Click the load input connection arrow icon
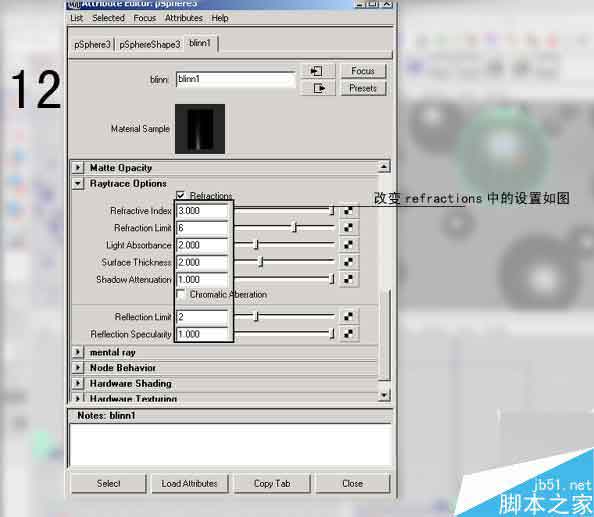 (x=317, y=71)
